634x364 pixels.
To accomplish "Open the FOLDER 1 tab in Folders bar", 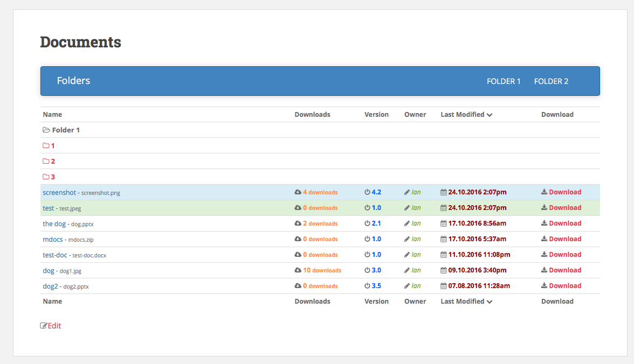I will (x=504, y=81).
